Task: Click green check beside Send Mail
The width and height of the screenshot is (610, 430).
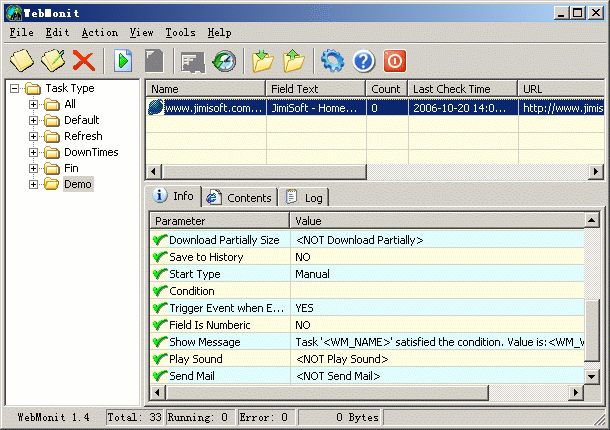Action: click(160, 376)
